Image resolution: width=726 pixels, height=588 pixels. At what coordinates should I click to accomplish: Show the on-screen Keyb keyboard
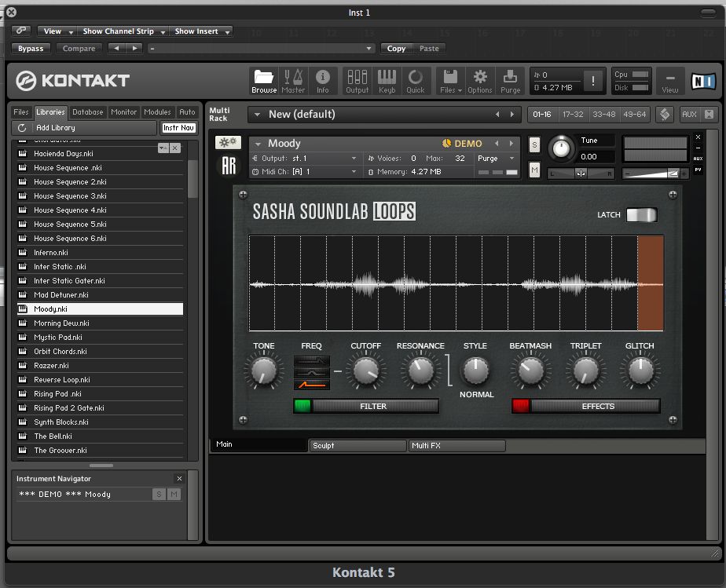pyautogui.click(x=387, y=81)
